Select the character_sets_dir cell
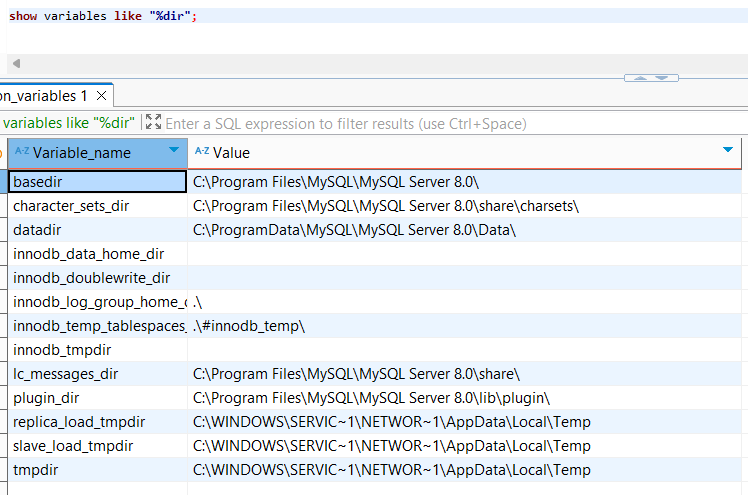The height and width of the screenshot is (495, 748). point(98,206)
